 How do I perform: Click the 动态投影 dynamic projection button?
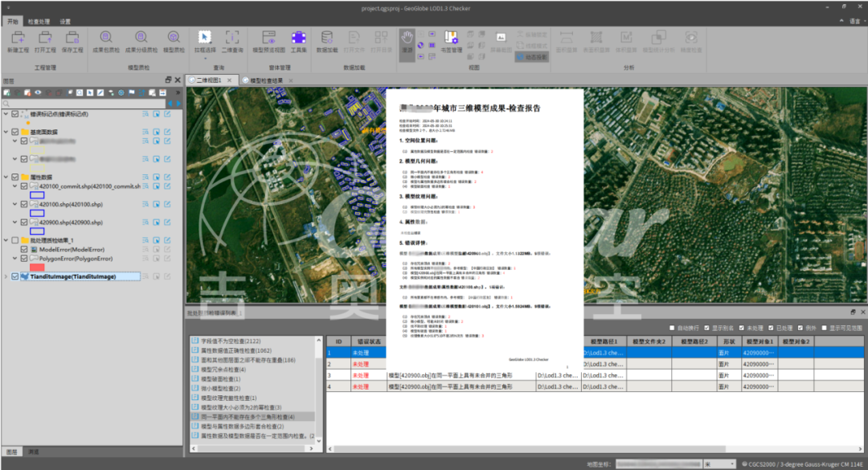[x=532, y=57]
